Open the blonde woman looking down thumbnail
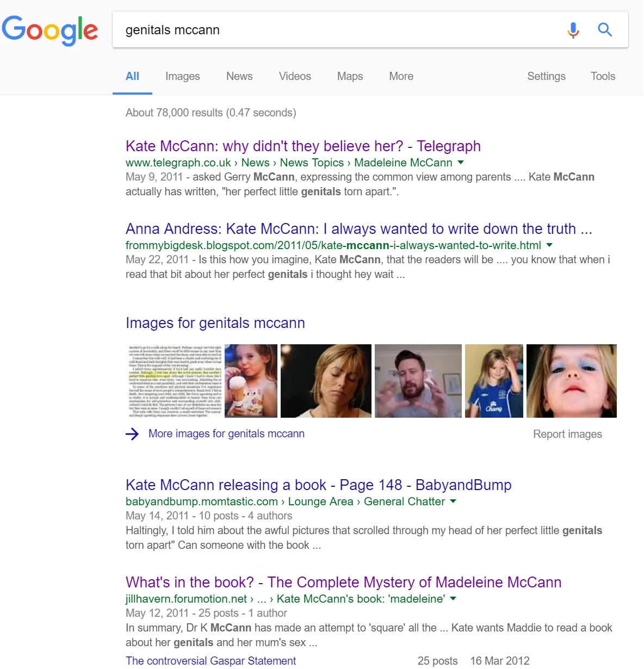The image size is (644, 669). 326,381
